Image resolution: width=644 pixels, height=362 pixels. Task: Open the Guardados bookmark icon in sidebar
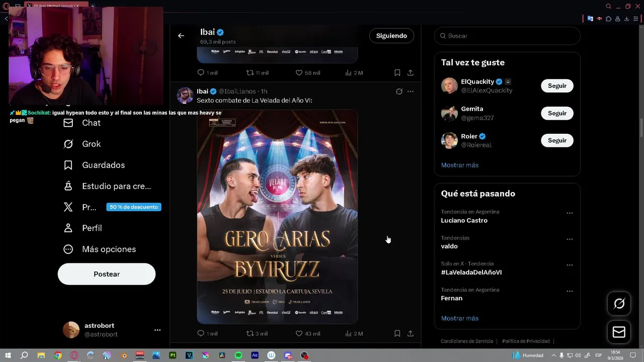point(68,165)
